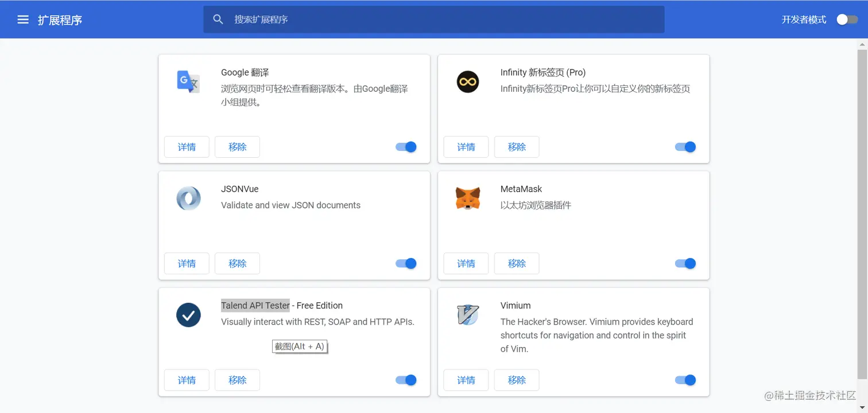The image size is (868, 413).
Task: Click the 以太坊浏览器插件 description
Action: [536, 205]
